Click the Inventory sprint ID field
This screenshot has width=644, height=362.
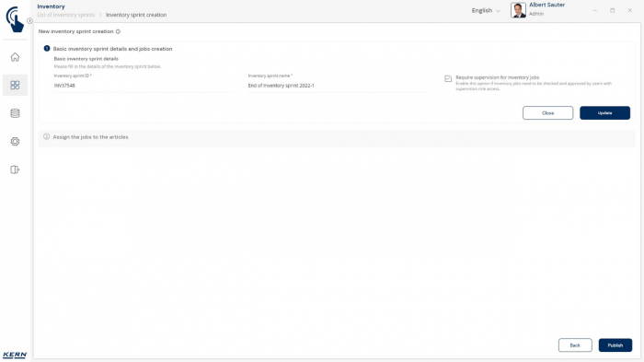144,86
